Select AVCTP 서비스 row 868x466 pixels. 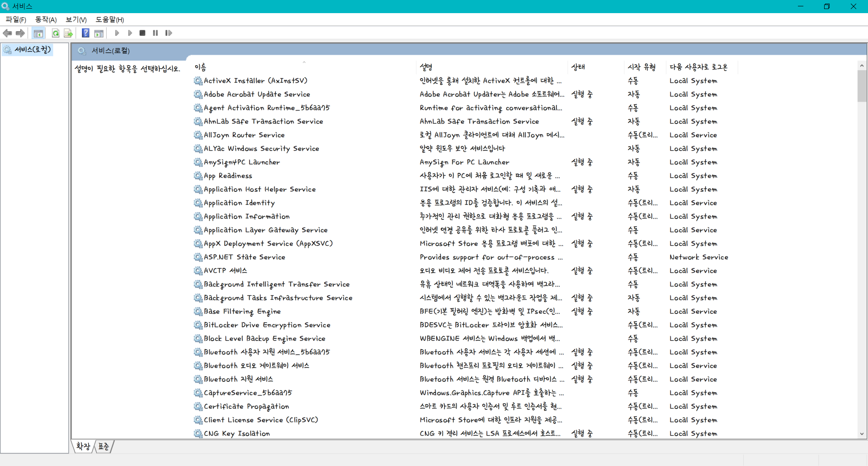(x=225, y=271)
